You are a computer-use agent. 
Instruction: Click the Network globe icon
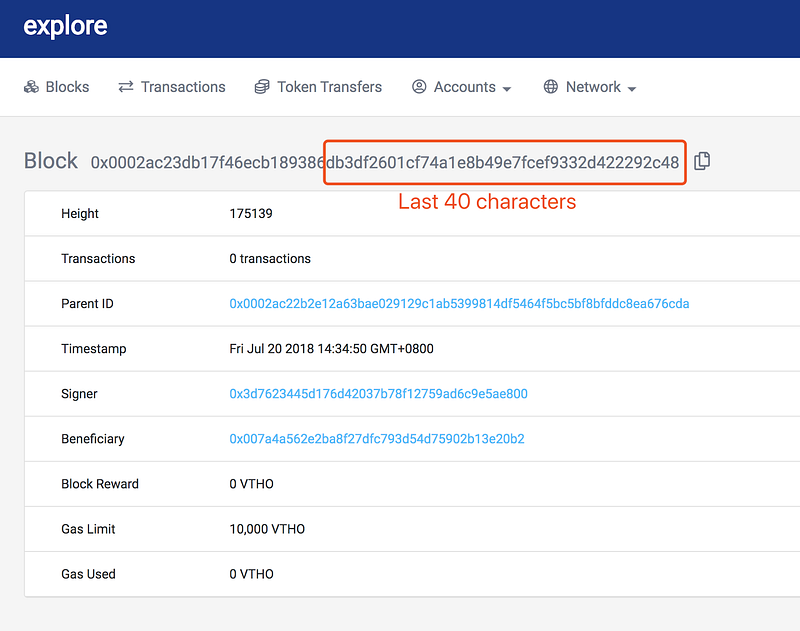(551, 87)
